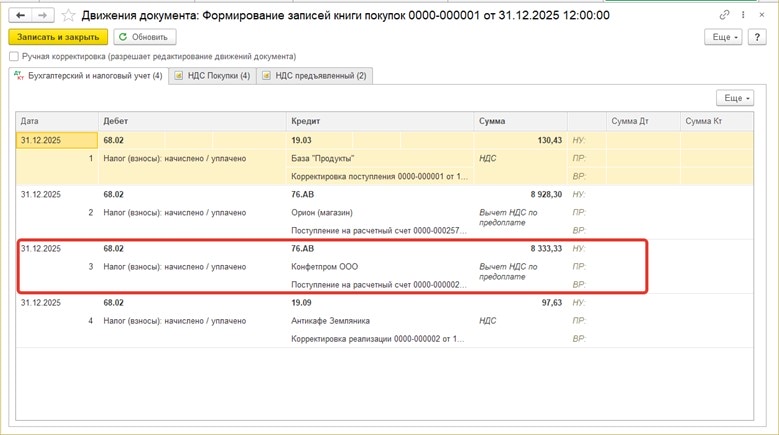Image resolution: width=779 pixels, height=435 pixels.
Task: Open the table's Еще dropdown
Action: [x=734, y=98]
